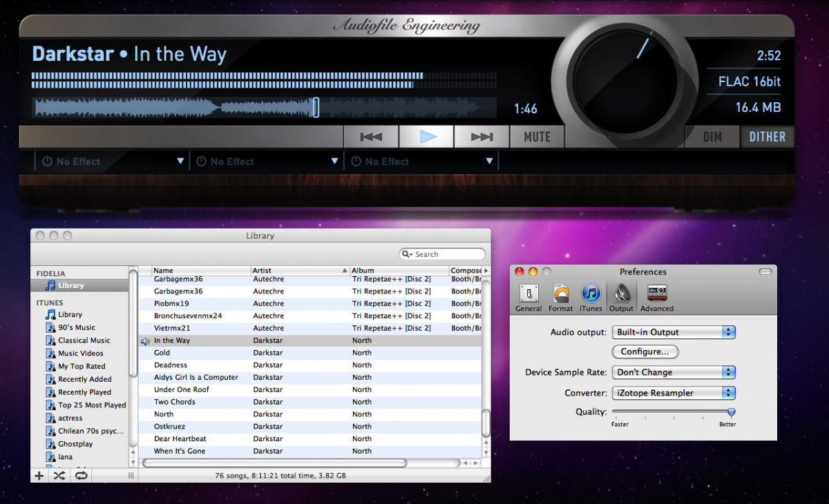The image size is (829, 504).
Task: Open the General preferences icon
Action: (528, 298)
